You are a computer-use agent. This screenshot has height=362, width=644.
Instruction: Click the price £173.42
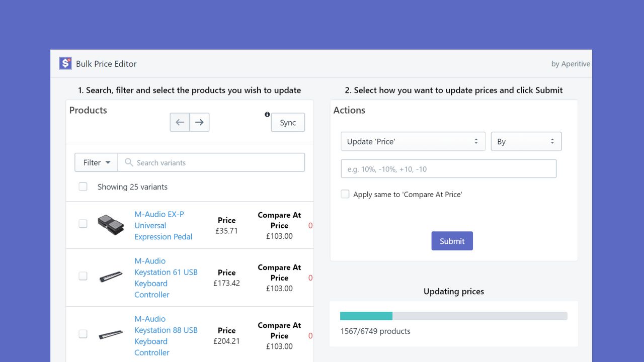coord(226,283)
